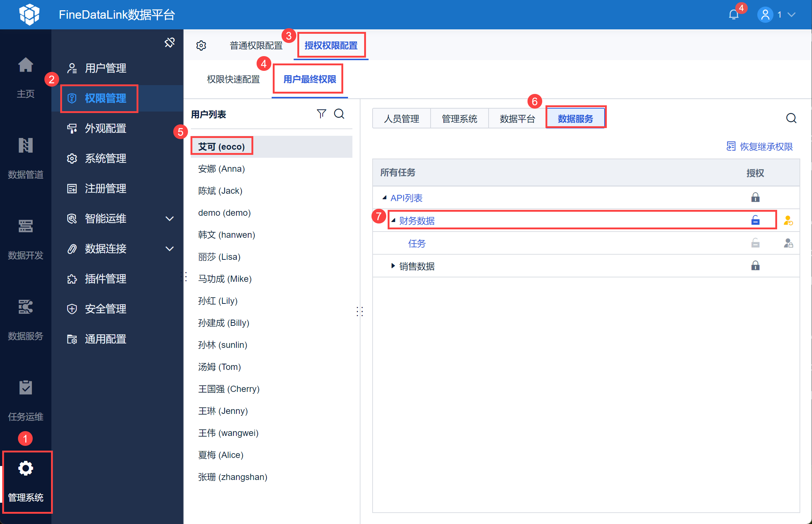Click the pin sidebar icon
The width and height of the screenshot is (812, 524).
[x=170, y=43]
